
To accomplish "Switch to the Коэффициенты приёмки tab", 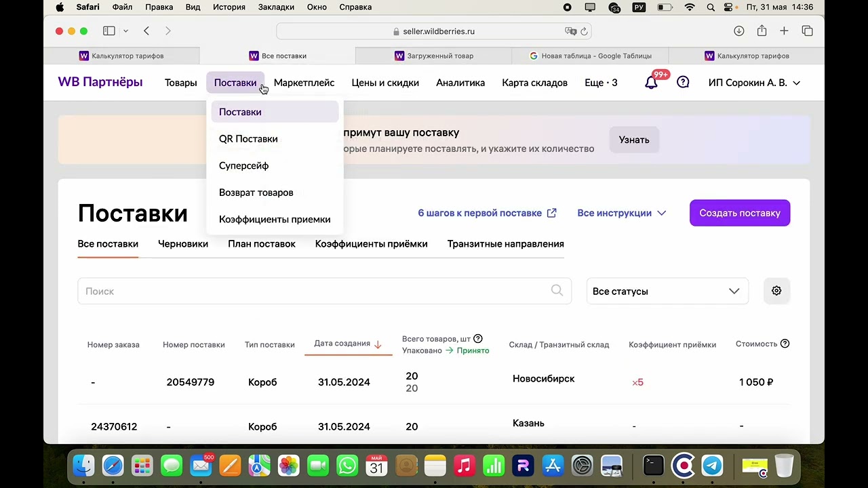I will (x=372, y=244).
